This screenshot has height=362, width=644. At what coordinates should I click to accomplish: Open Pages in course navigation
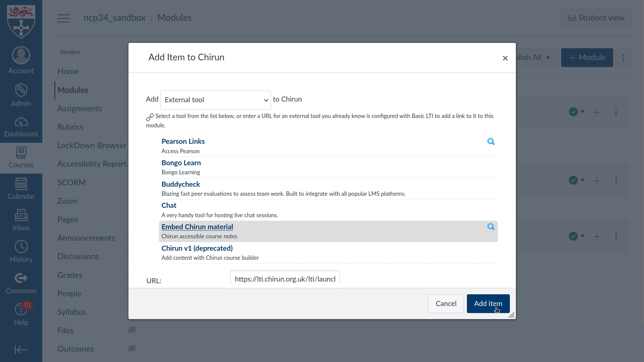pyautogui.click(x=67, y=220)
